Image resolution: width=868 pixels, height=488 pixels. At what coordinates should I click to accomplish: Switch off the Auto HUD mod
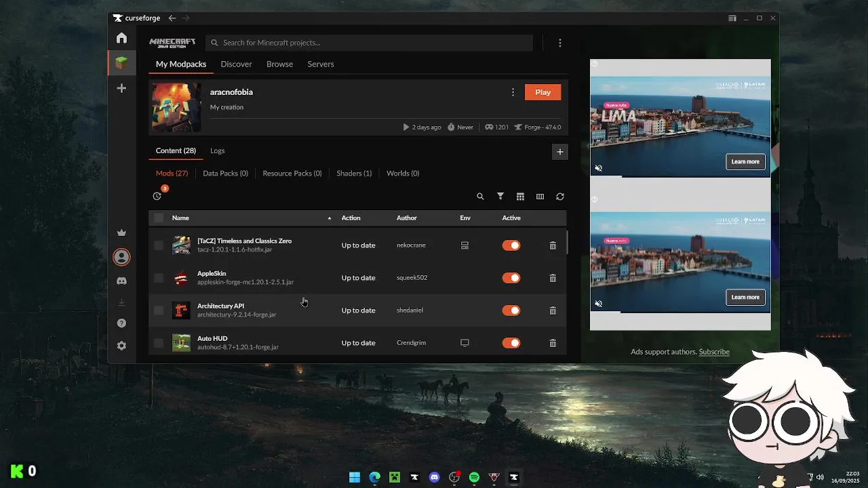[x=511, y=343]
